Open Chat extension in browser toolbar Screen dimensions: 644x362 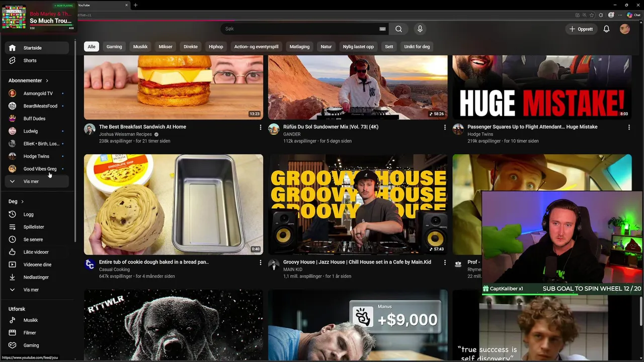coord(633,15)
